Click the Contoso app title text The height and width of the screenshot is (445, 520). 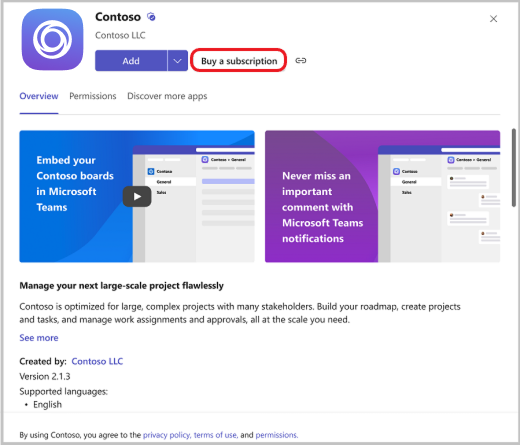118,17
